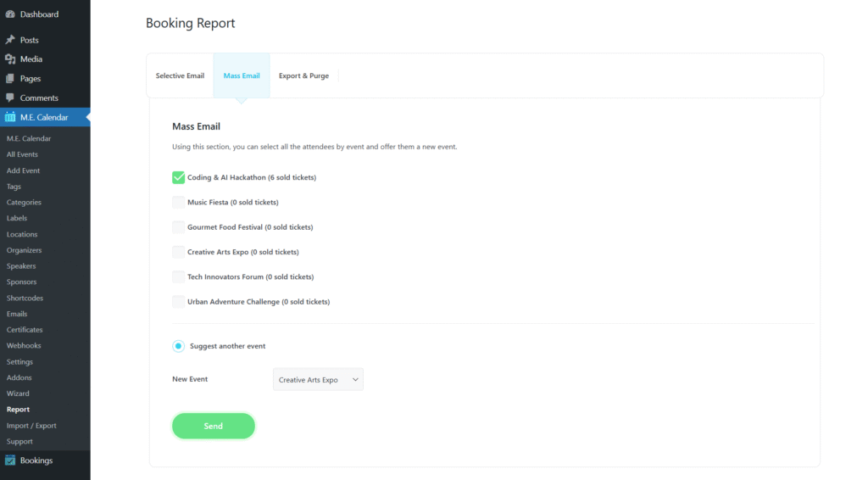Open Speakers submenu item

[x=21, y=265]
